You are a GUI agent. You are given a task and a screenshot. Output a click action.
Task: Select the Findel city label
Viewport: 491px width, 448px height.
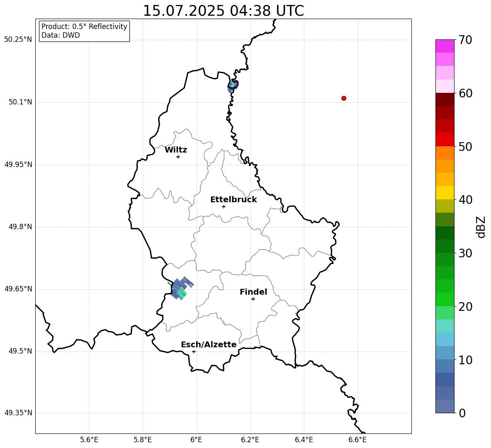click(253, 292)
